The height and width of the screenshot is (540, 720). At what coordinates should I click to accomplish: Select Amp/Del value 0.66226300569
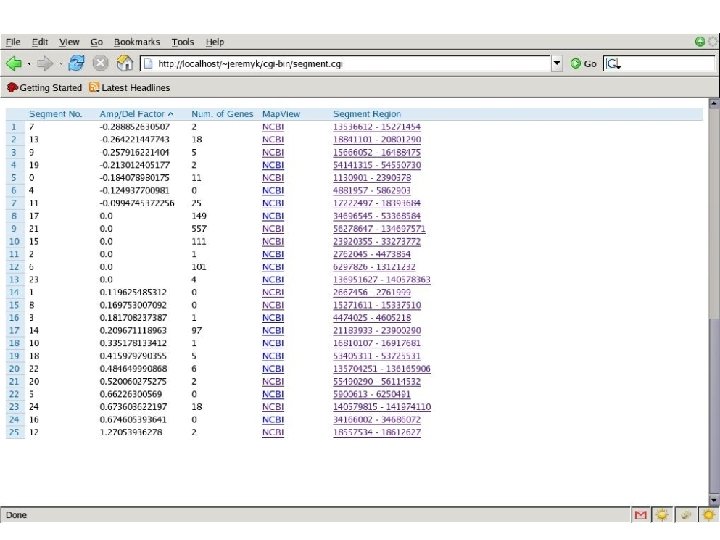(130, 394)
